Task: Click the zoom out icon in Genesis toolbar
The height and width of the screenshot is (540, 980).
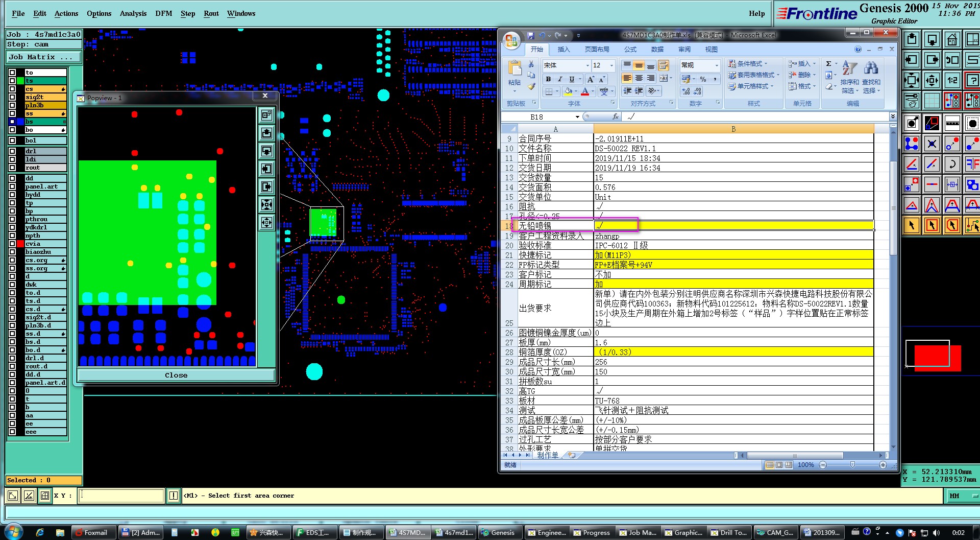Action: (932, 80)
